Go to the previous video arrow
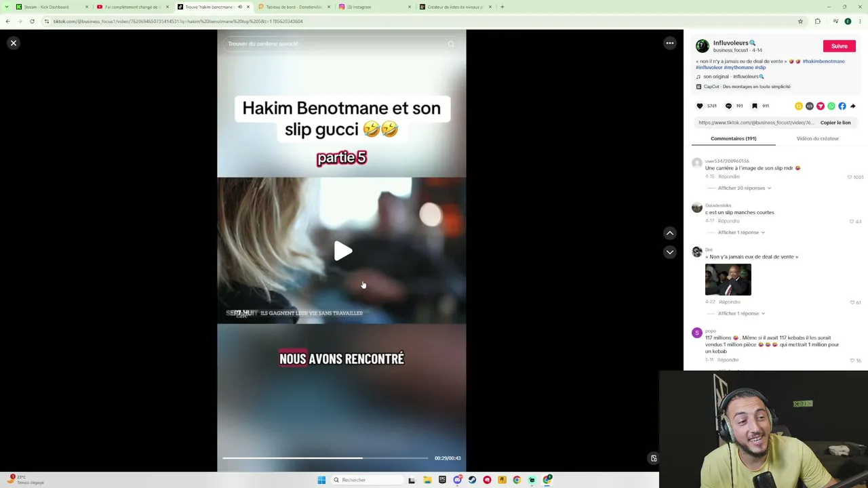This screenshot has width=868, height=488. coord(669,233)
